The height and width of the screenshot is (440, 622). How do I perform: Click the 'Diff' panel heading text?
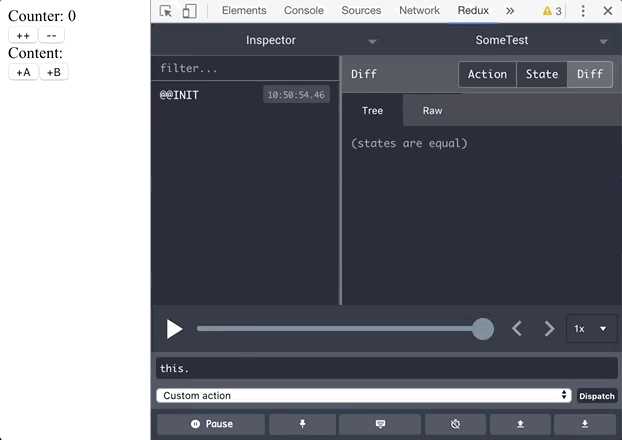coord(364,74)
